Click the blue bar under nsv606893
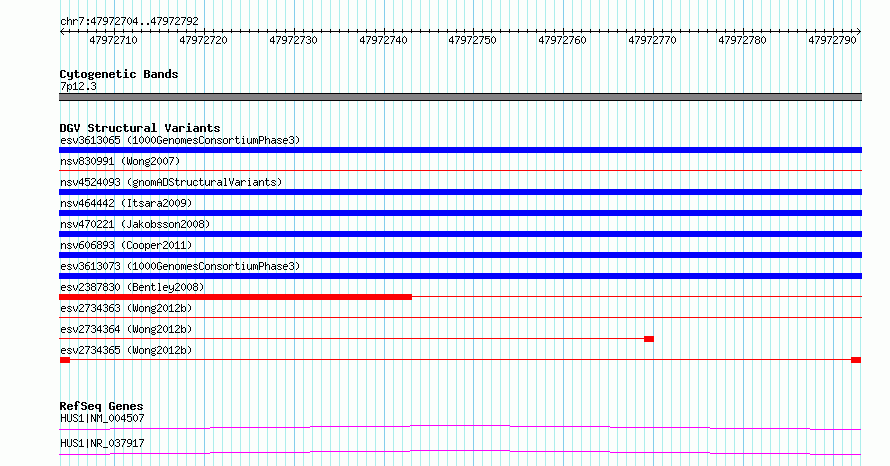 460,255
